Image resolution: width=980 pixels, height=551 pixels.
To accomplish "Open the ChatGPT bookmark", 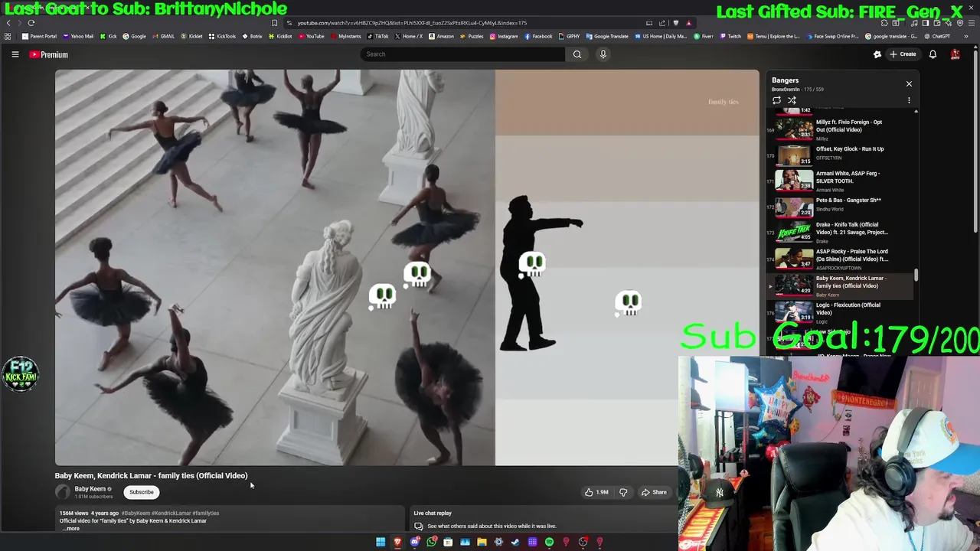I will click(x=937, y=36).
